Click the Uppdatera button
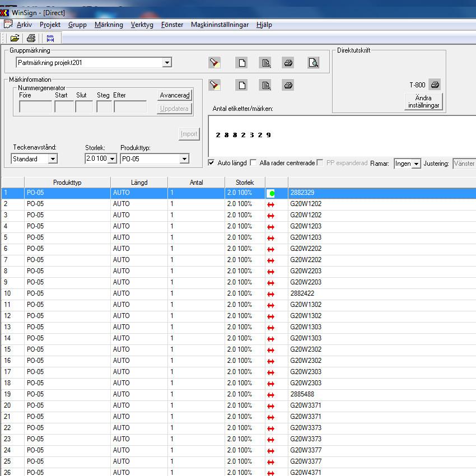Screen dimensions: 476x476 tap(175, 109)
